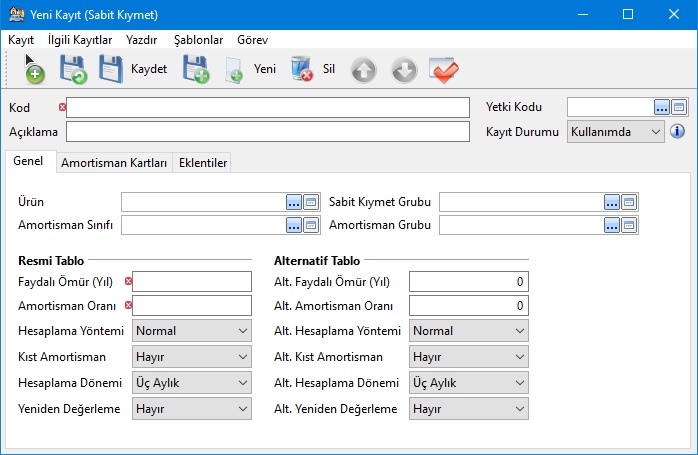
Task: Click the save and new floppy icon
Action: (x=195, y=69)
